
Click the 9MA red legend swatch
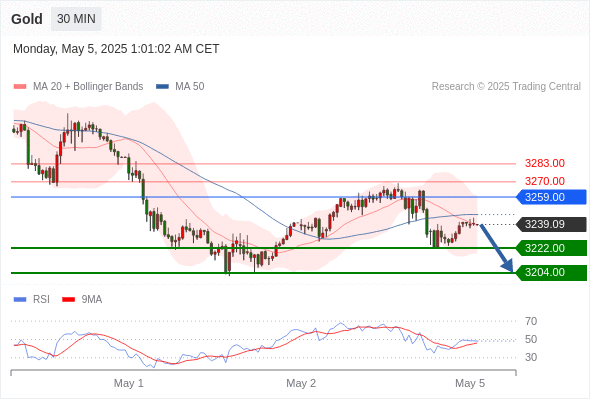pyautogui.click(x=68, y=300)
